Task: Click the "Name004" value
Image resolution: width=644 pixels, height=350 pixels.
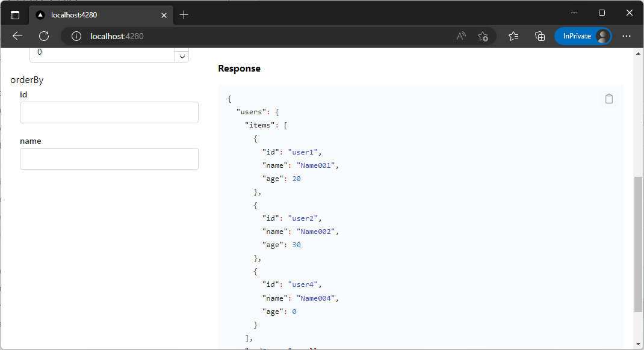Action: tap(316, 298)
